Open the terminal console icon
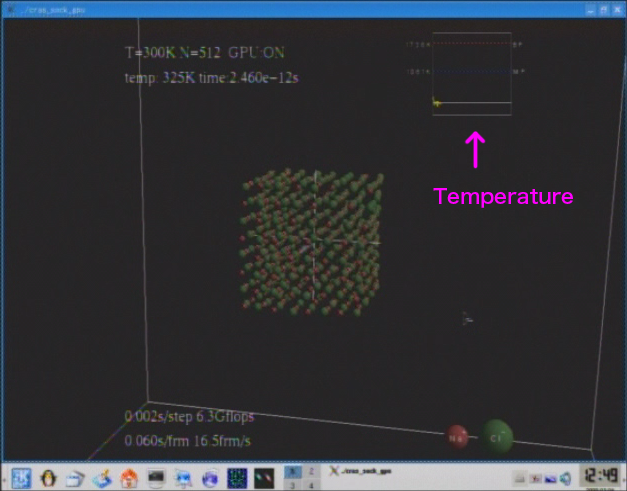 (156, 477)
